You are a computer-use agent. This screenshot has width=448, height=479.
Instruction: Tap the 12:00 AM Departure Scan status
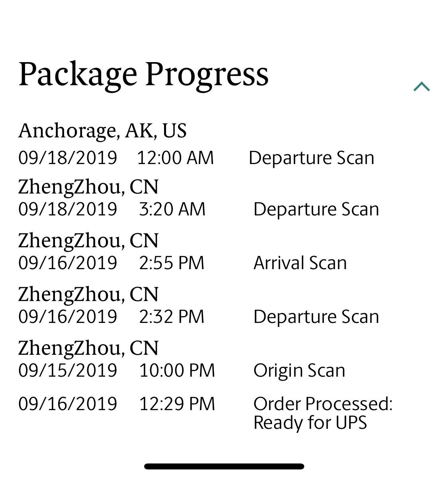tap(311, 158)
